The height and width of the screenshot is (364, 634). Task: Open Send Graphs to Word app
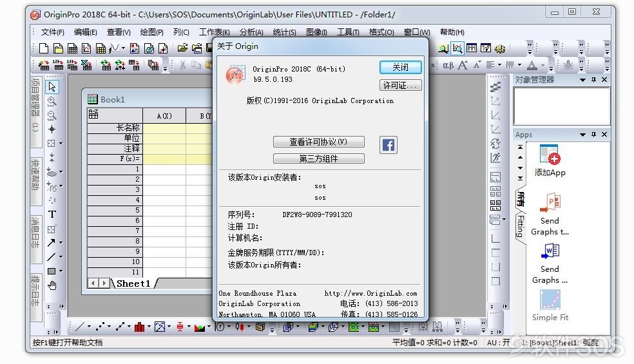click(x=550, y=252)
